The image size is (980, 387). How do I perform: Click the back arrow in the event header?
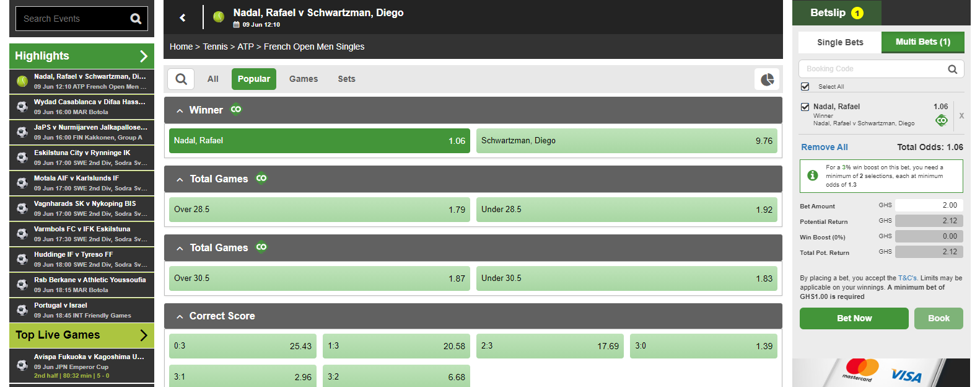[x=183, y=17]
